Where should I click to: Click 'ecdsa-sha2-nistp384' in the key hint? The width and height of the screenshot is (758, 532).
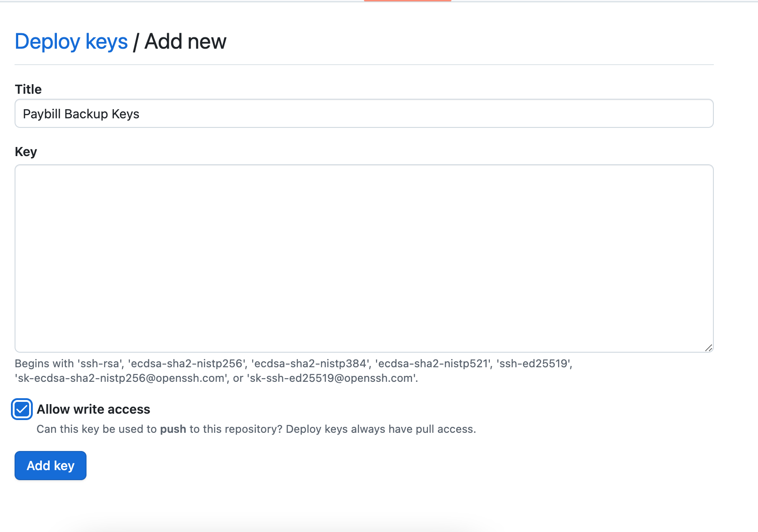pos(310,364)
